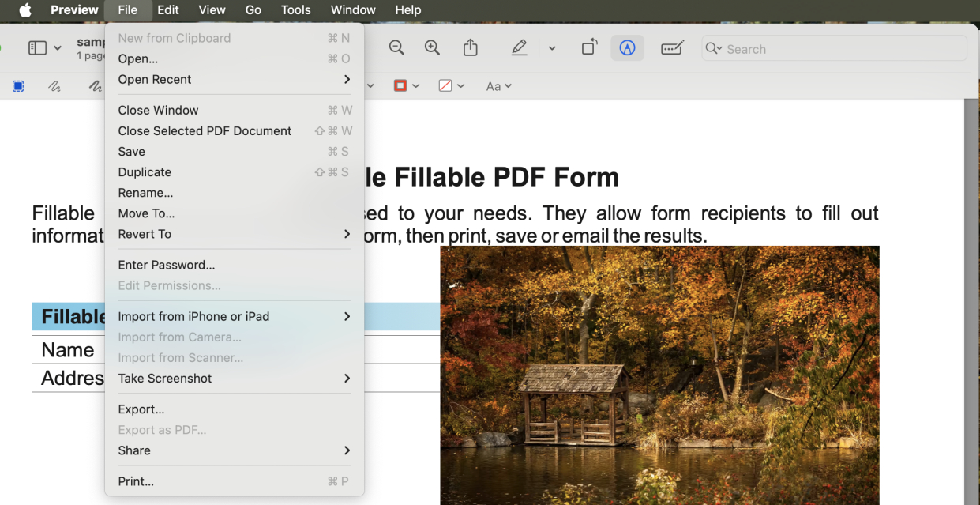Click the Zoom Out magnifier icon

point(396,48)
